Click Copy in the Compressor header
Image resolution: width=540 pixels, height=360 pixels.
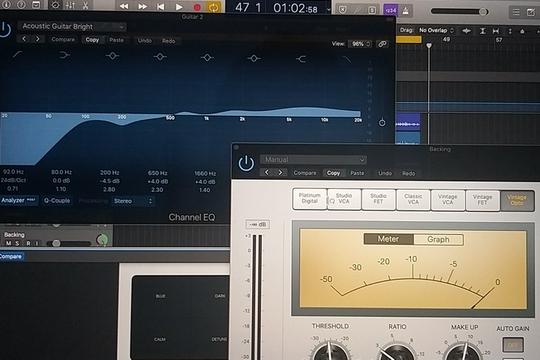click(x=333, y=173)
